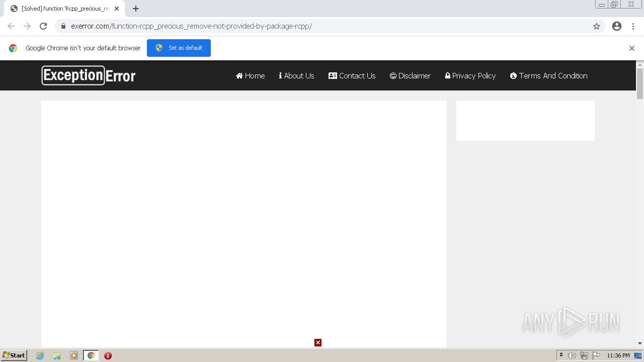Viewport: 644px width, 362px height.
Task: Open the Windows Start menu
Action: [14, 355]
